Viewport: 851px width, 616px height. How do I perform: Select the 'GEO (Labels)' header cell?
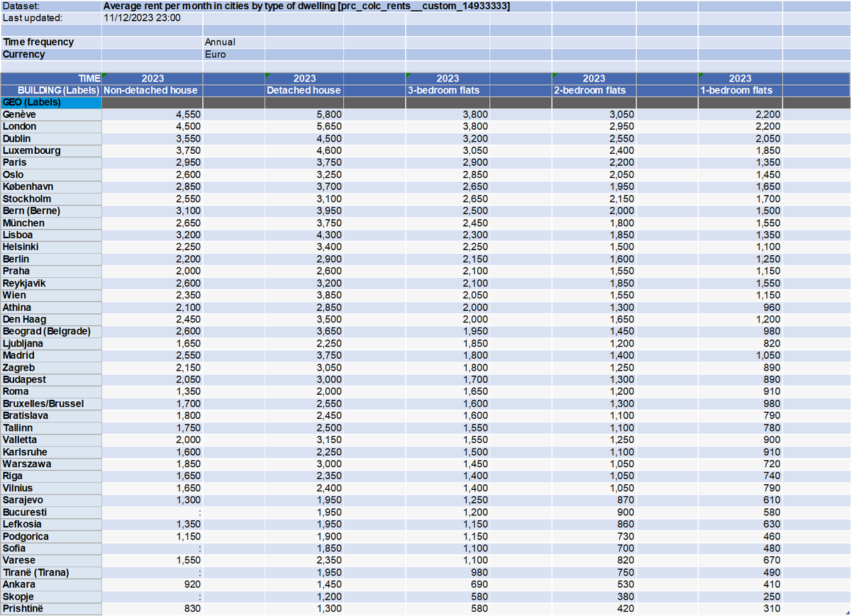tap(51, 102)
